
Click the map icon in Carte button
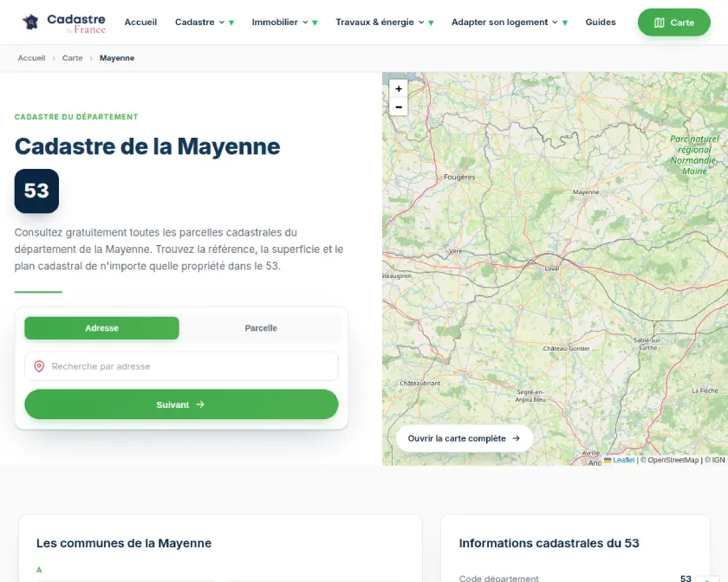(x=660, y=23)
